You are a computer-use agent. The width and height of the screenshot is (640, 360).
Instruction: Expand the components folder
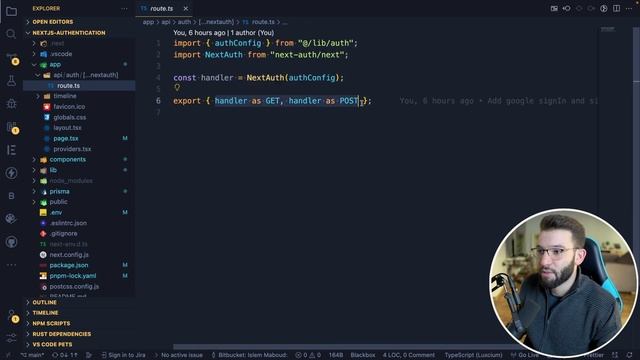[68, 160]
